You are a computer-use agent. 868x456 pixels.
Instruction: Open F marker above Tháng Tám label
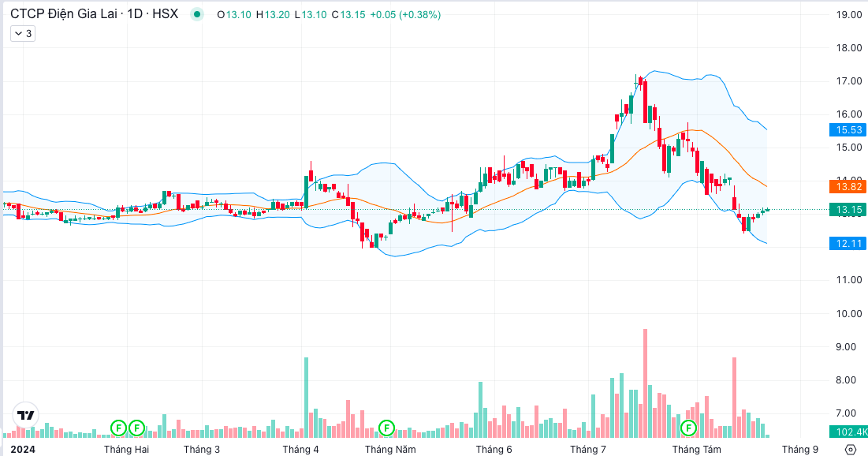pyautogui.click(x=688, y=428)
